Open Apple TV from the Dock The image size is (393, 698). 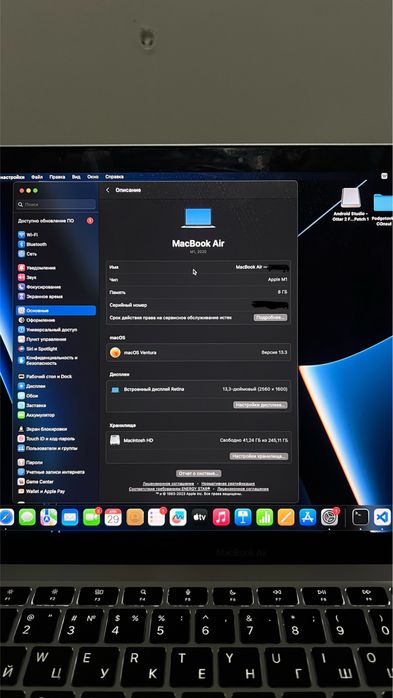coord(199,517)
